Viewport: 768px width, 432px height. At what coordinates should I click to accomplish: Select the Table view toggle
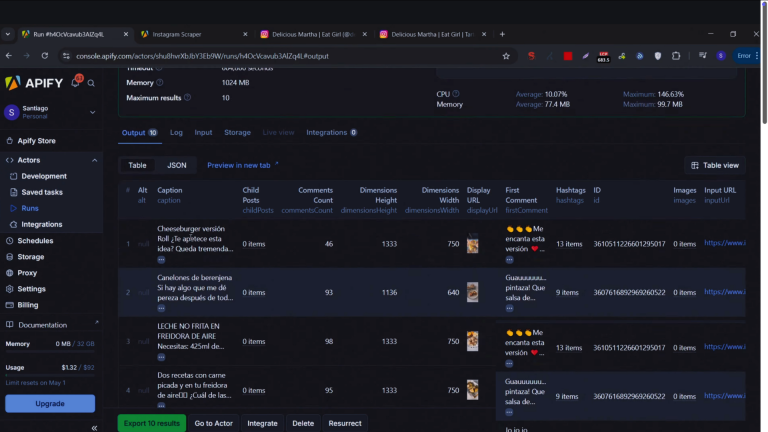pyautogui.click(x=138, y=166)
